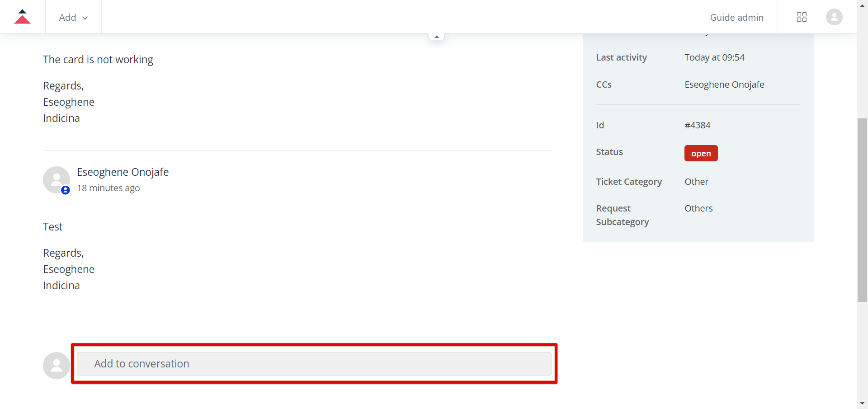Open the Add dropdown menu
The height and width of the screenshot is (409, 868).
(73, 17)
